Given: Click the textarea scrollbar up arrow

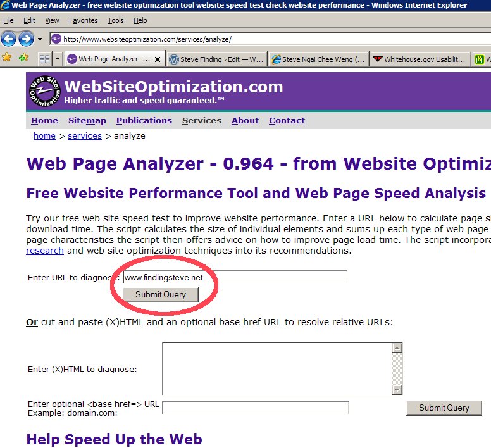Looking at the screenshot, I should point(397,348).
